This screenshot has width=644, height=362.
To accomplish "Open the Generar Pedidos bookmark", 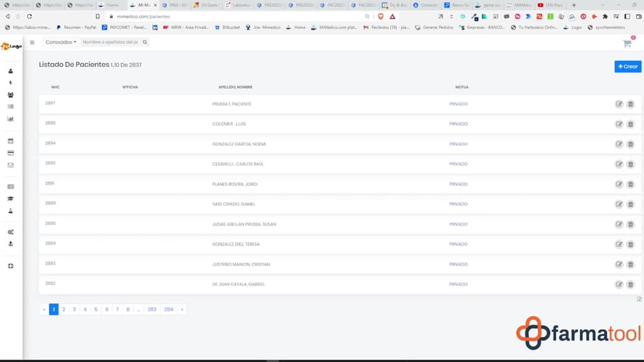I will click(x=434, y=28).
